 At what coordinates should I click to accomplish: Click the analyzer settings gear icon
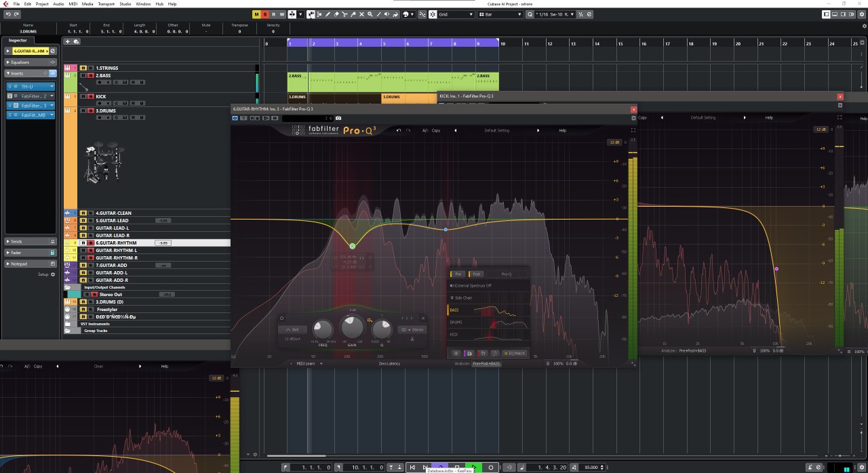point(456,353)
